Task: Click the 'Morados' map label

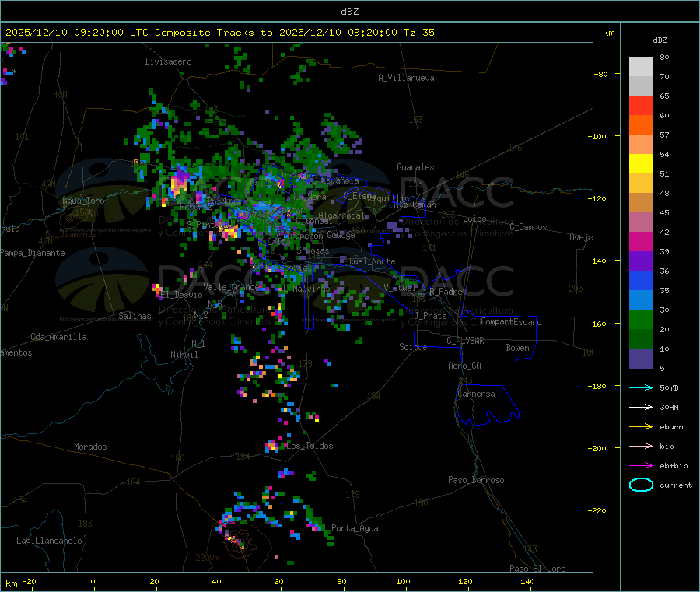Action: point(90,447)
